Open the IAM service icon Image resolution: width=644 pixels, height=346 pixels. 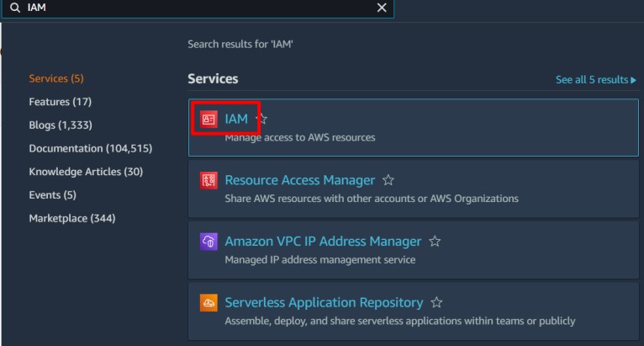pyautogui.click(x=209, y=120)
